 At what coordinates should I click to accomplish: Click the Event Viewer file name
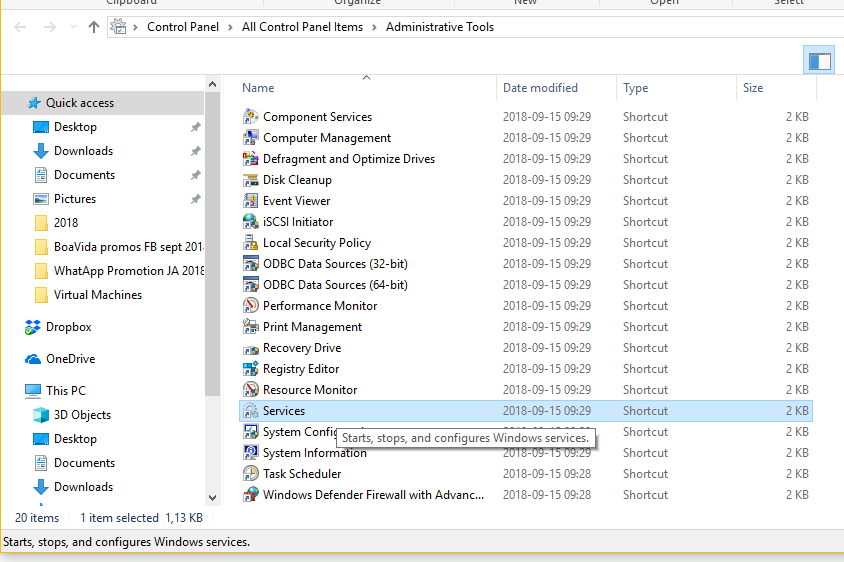click(x=297, y=201)
